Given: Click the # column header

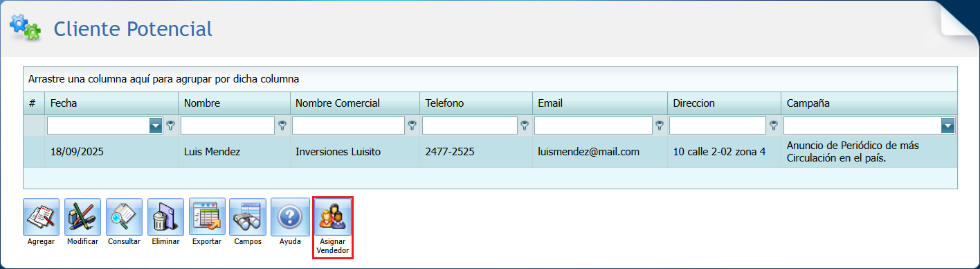Looking at the screenshot, I should pos(34,103).
